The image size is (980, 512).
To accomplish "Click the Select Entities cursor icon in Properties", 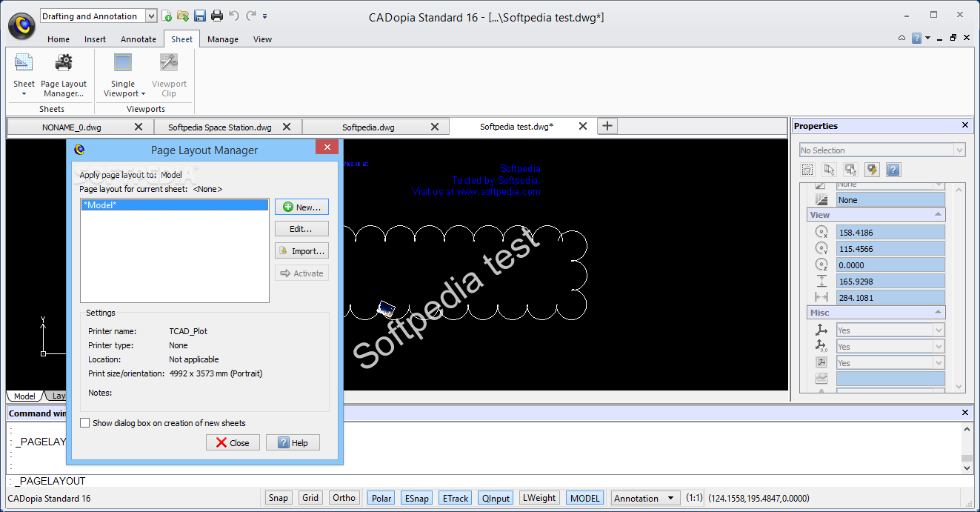I will [829, 170].
